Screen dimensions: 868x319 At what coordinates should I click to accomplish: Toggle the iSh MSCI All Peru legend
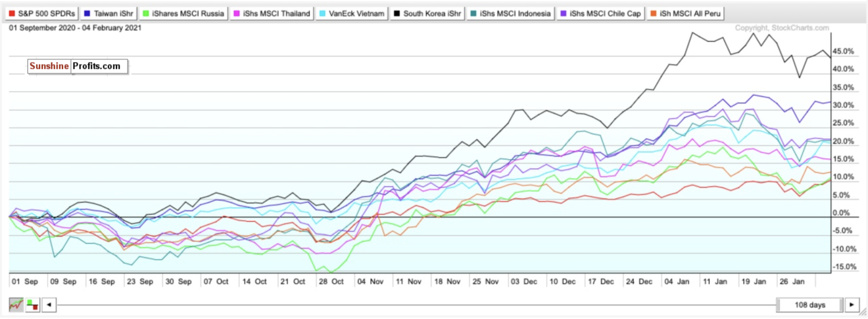(685, 14)
